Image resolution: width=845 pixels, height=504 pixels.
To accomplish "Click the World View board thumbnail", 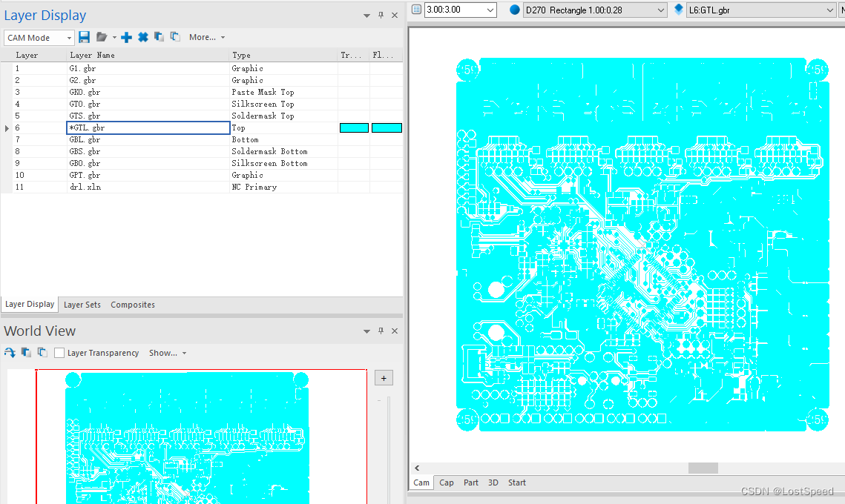I will [x=187, y=438].
